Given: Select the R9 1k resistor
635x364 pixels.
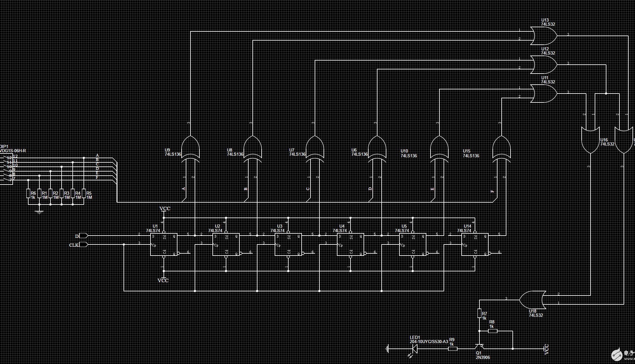Looking at the screenshot, I should coord(453,349).
